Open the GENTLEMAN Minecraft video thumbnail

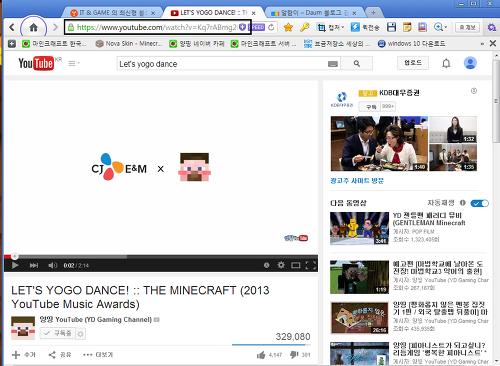coord(359,228)
